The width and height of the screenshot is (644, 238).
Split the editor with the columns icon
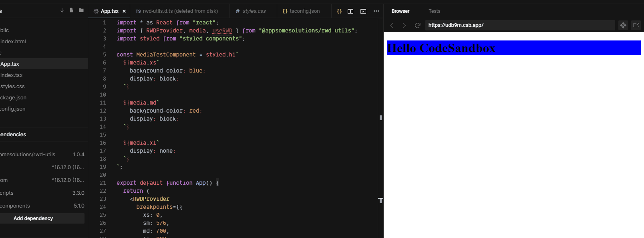(350, 11)
